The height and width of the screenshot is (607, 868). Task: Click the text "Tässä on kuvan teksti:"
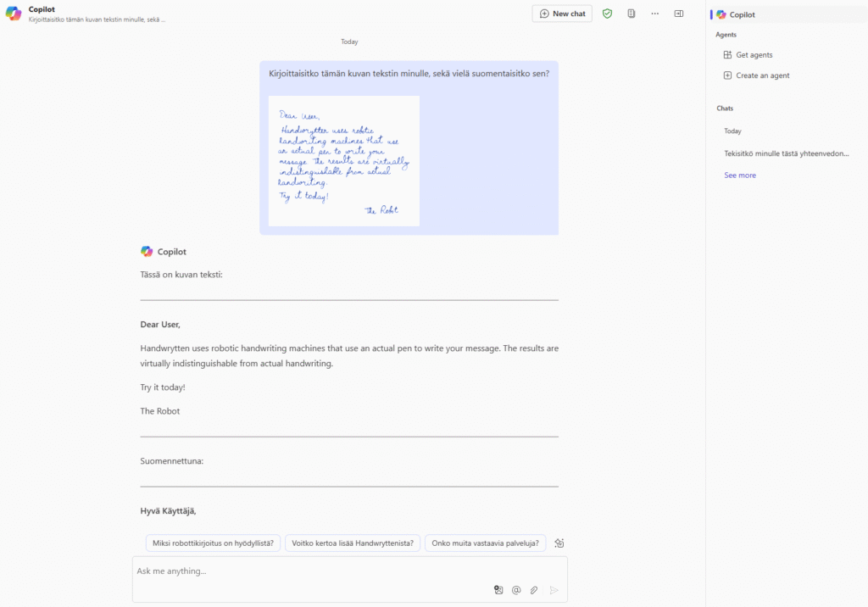coord(181,275)
